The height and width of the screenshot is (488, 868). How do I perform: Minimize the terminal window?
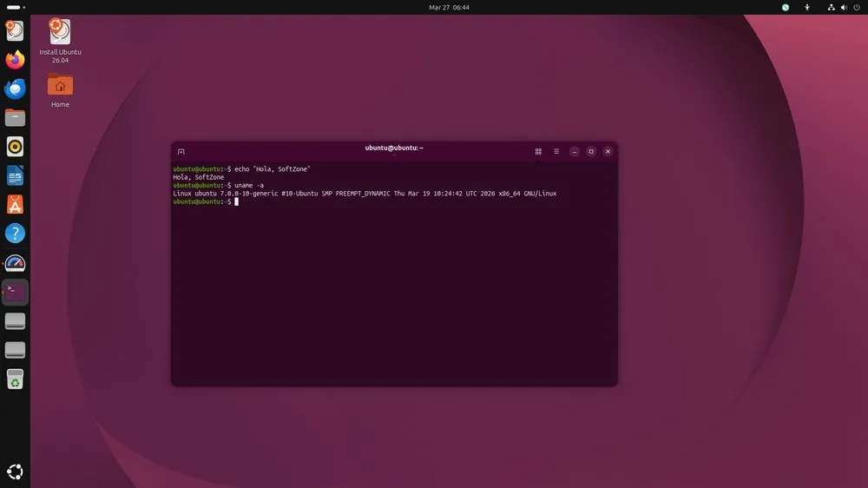pos(575,152)
